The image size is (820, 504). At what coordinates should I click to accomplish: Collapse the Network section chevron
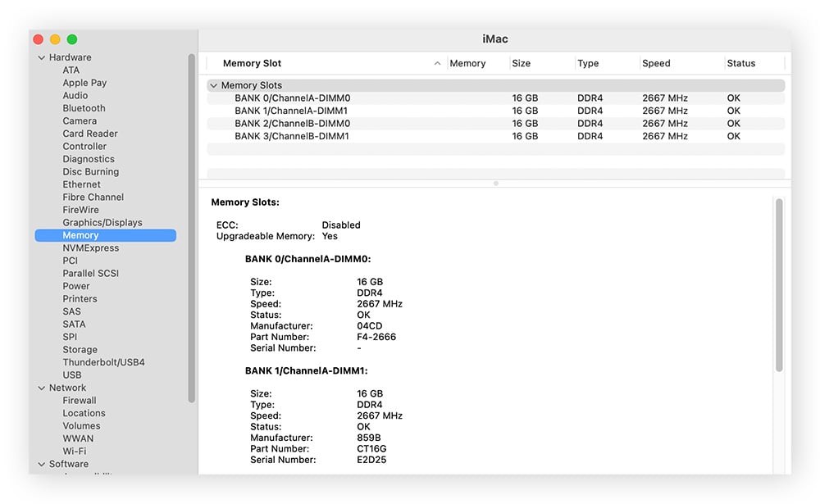41,388
